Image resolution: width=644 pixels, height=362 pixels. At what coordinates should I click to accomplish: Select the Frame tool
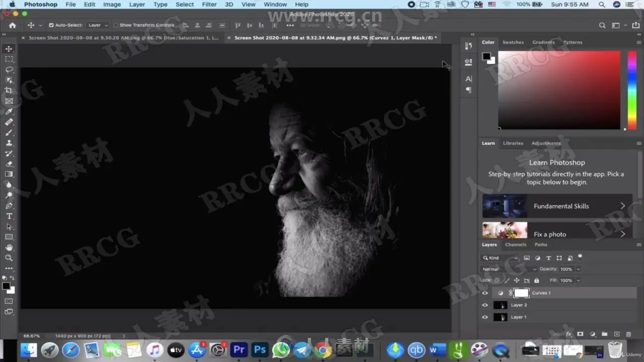pos(9,101)
